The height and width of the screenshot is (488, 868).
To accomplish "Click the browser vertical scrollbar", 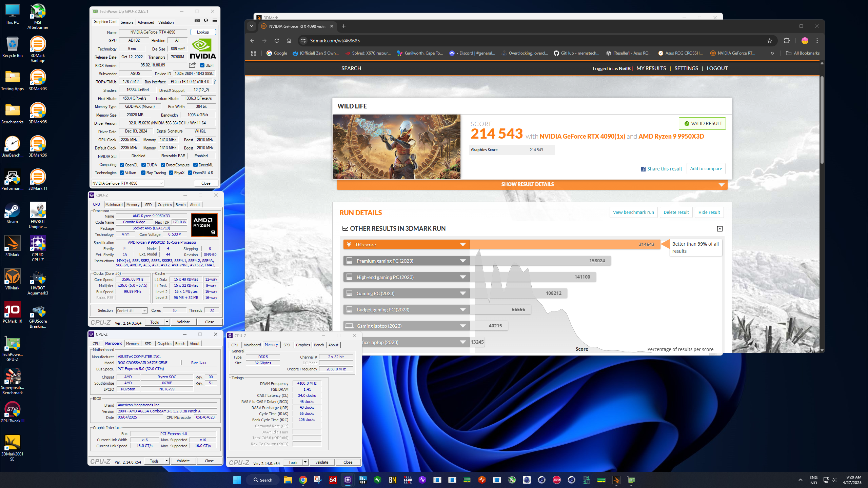I will pyautogui.click(x=822, y=121).
